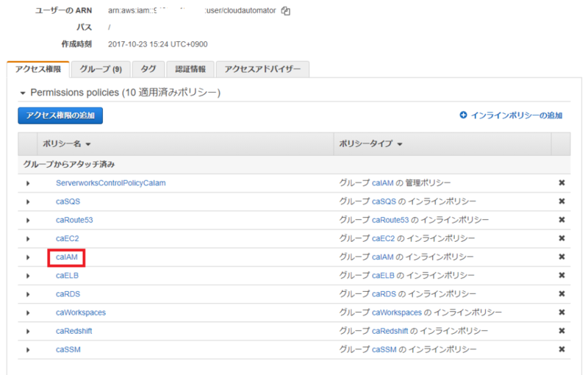Open the caELB policy link

pos(67,275)
